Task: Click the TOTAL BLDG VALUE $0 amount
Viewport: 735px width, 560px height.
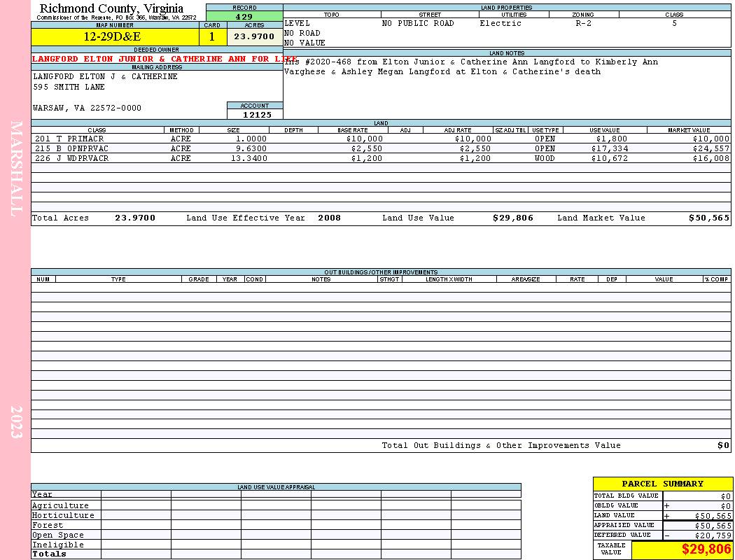Action: [x=726, y=496]
